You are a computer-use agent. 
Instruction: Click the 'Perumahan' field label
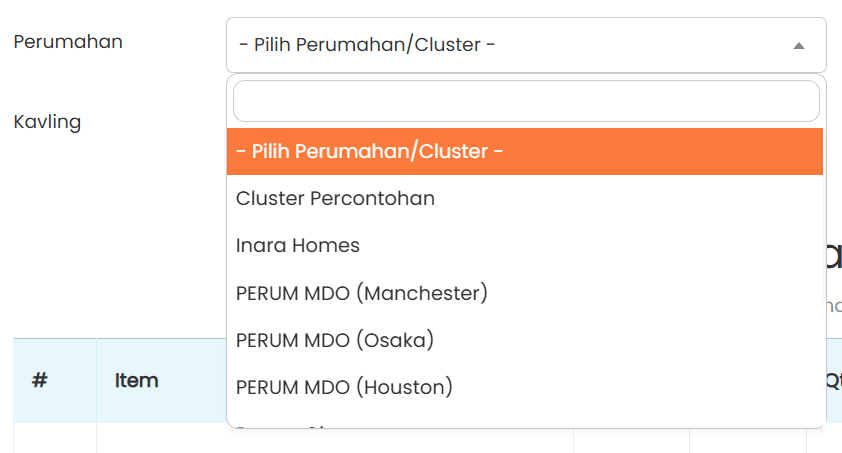[68, 42]
